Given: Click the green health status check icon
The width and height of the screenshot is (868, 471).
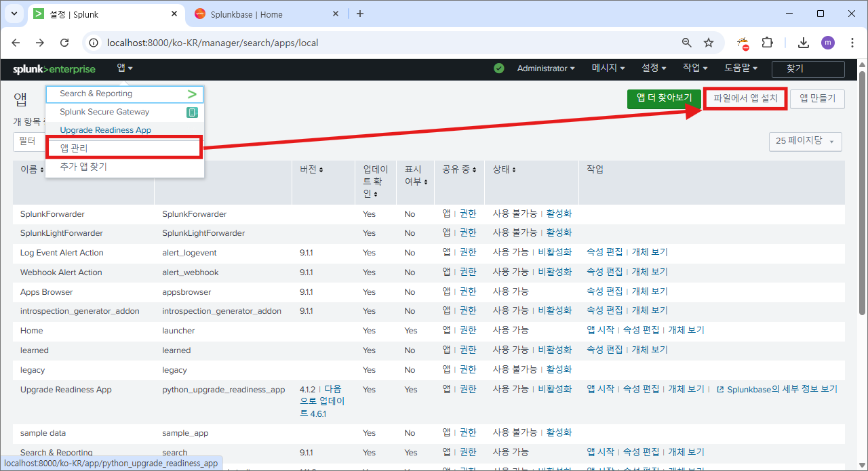Looking at the screenshot, I should coord(499,68).
